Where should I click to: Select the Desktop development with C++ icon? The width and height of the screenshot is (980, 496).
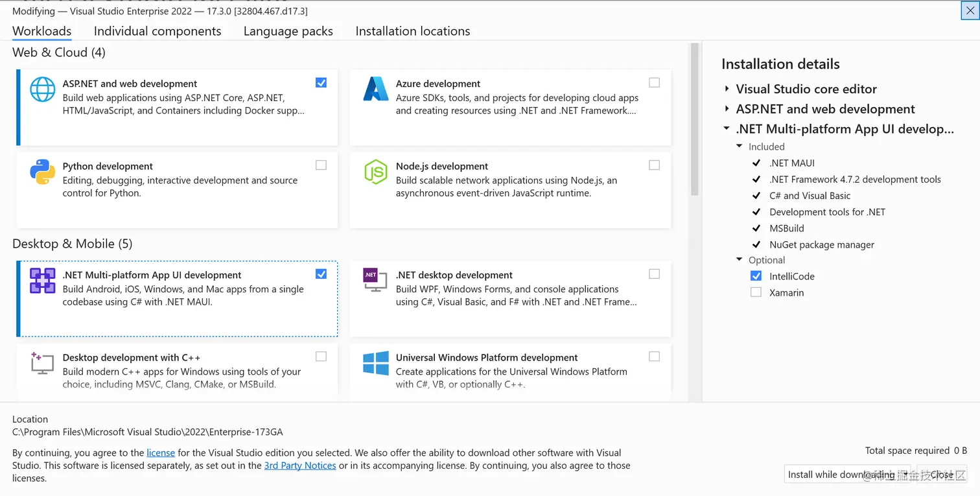point(42,363)
